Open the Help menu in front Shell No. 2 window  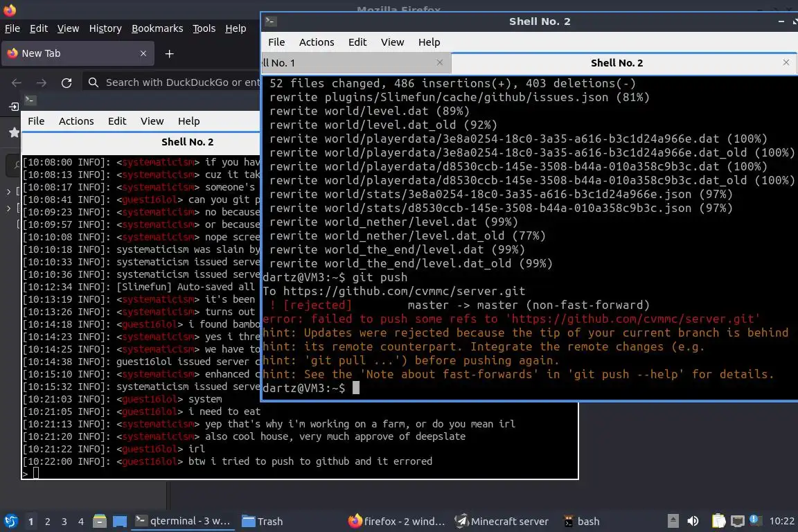(429, 42)
